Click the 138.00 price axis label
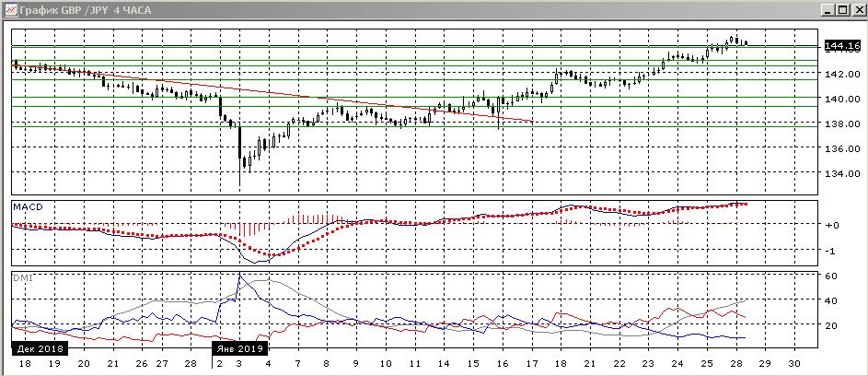 (842, 123)
